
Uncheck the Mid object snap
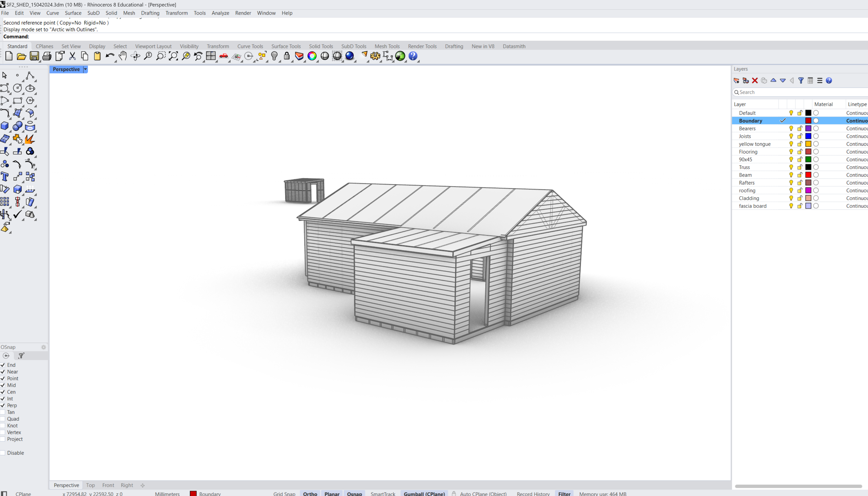[3, 385]
